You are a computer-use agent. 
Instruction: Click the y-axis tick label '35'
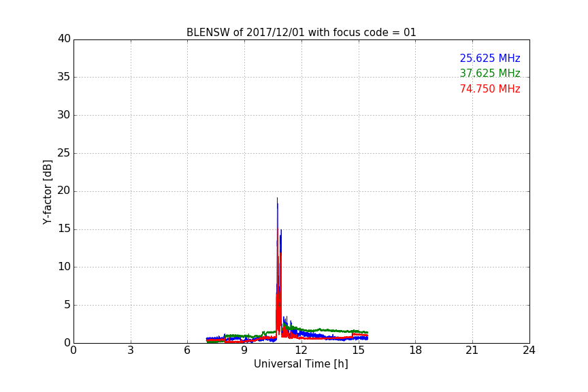64,77
